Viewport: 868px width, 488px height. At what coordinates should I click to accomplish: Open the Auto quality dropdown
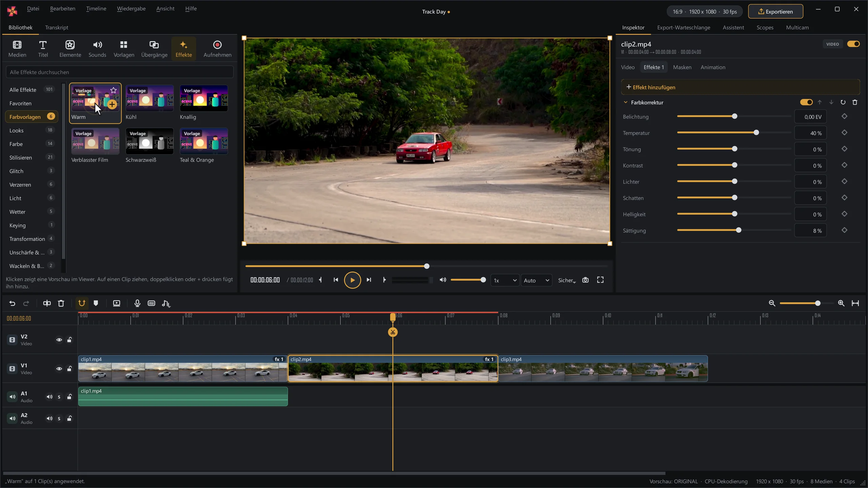(536, 280)
